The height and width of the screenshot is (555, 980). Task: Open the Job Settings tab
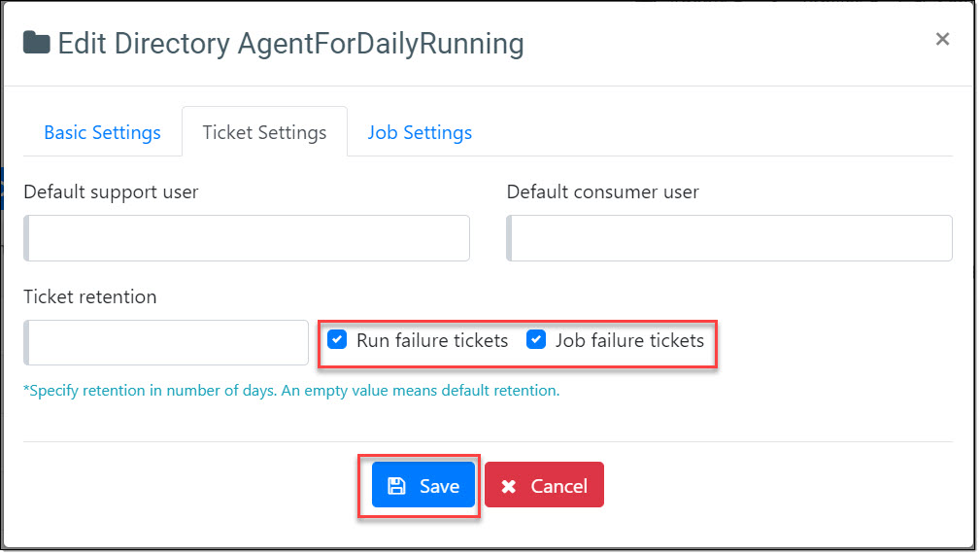[420, 132]
